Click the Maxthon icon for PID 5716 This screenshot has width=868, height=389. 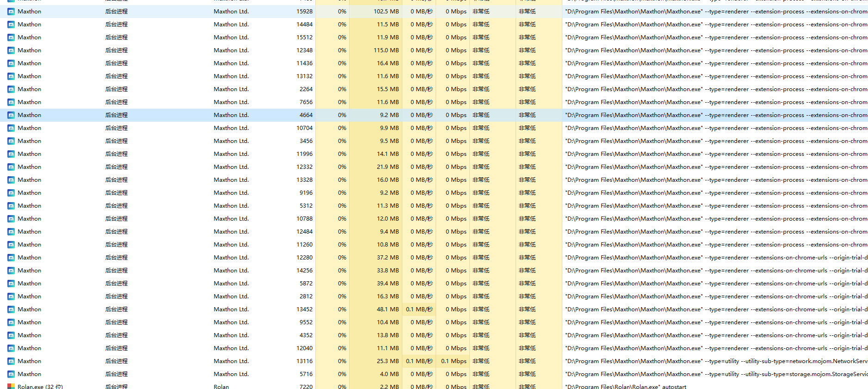tap(11, 374)
